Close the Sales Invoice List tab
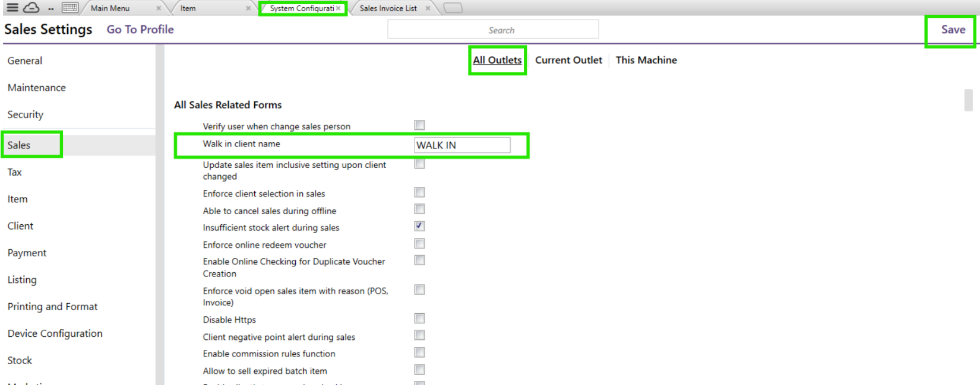 tap(428, 8)
